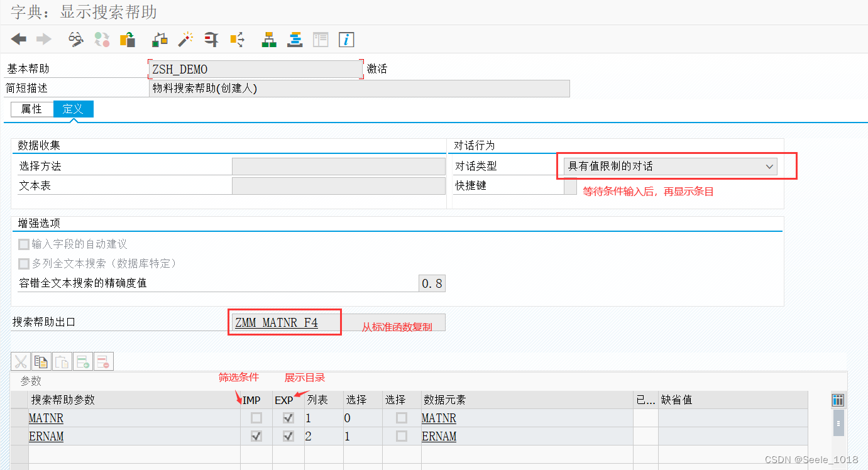The height and width of the screenshot is (470, 868).
Task: Click the Copy object toolbar icon
Action: [127, 39]
